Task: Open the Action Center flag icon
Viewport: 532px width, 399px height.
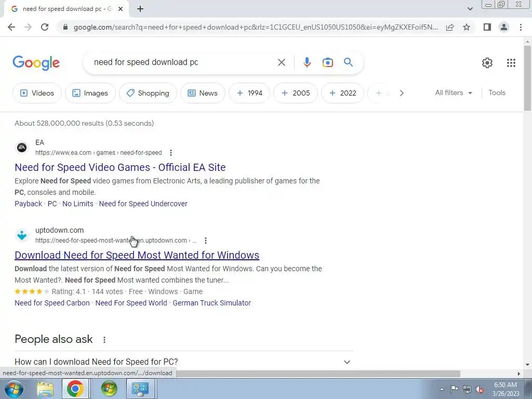Action: coord(454,389)
